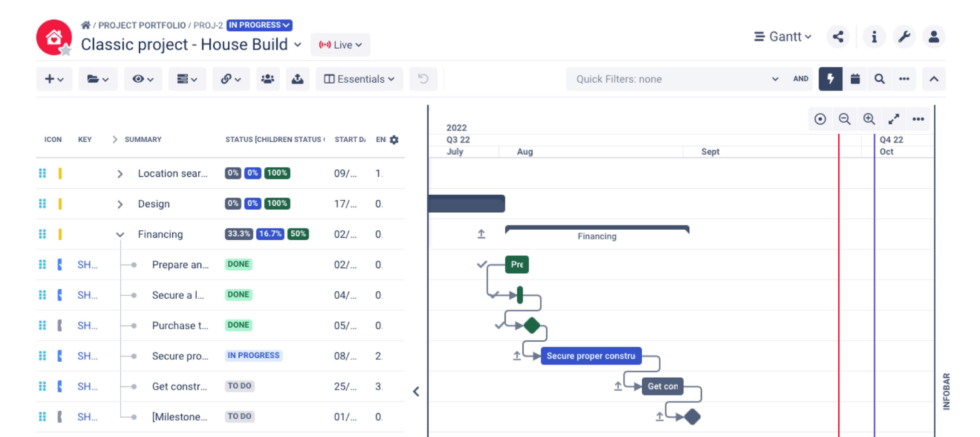Open key link of [Milestone... row
The width and height of the screenshot is (980, 437).
coord(87,416)
